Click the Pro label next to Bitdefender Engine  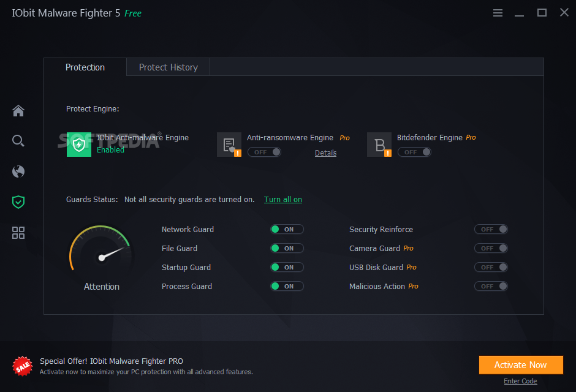[471, 138]
